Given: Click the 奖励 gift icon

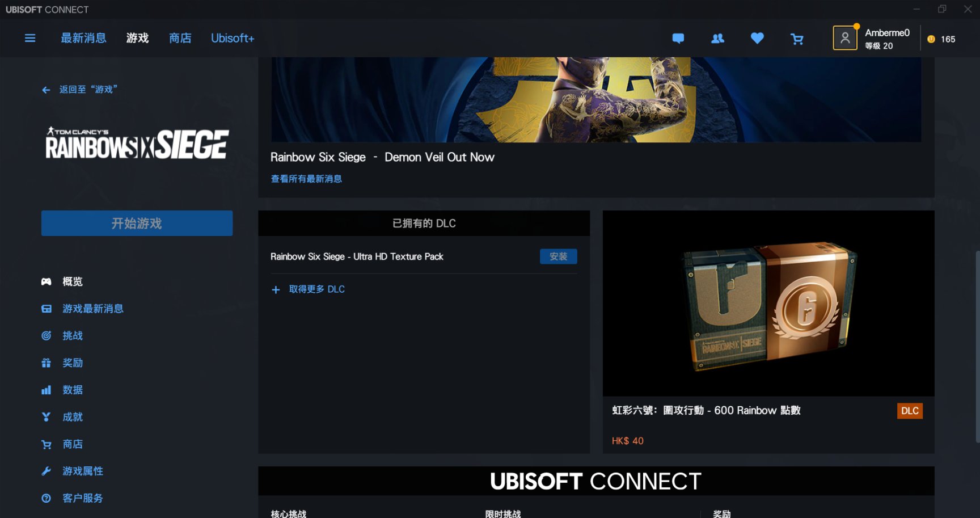Looking at the screenshot, I should tap(47, 363).
